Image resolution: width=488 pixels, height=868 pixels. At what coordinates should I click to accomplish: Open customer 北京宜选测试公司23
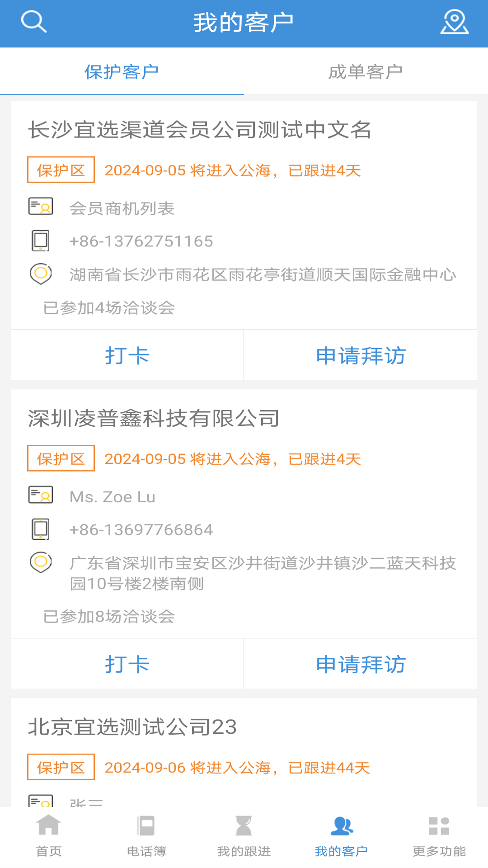tap(132, 727)
